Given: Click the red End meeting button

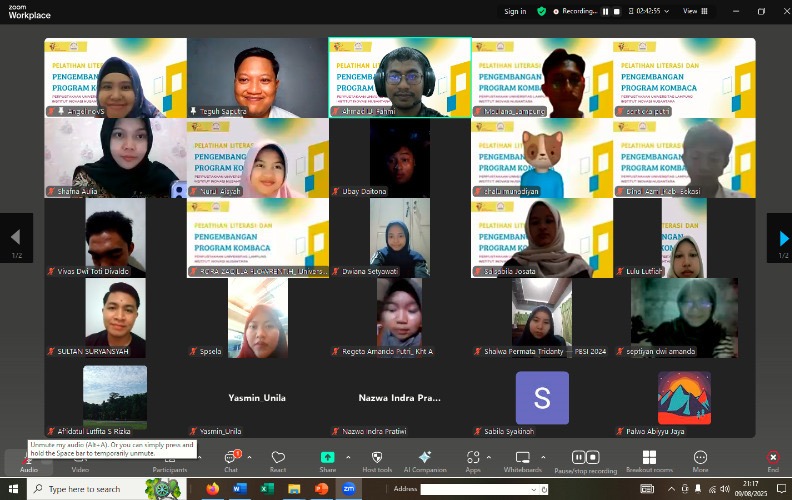Looking at the screenshot, I should tap(772, 458).
